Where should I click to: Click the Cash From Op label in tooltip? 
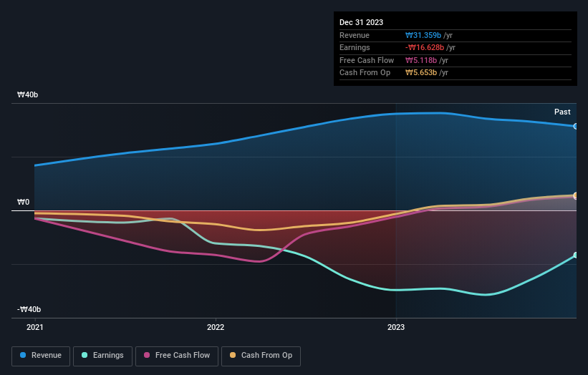365,73
